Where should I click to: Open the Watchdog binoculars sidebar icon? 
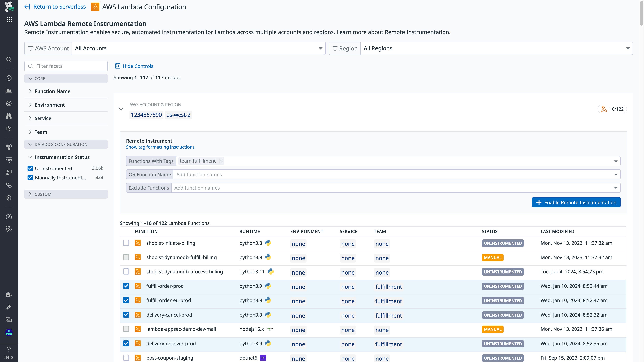[x=9, y=116]
